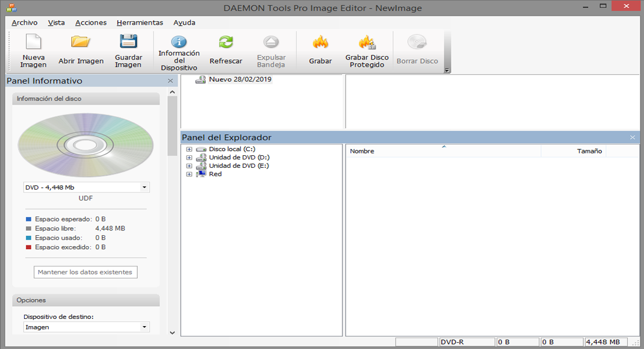Open the Herramientas menu
The image size is (644, 349).
(x=140, y=23)
